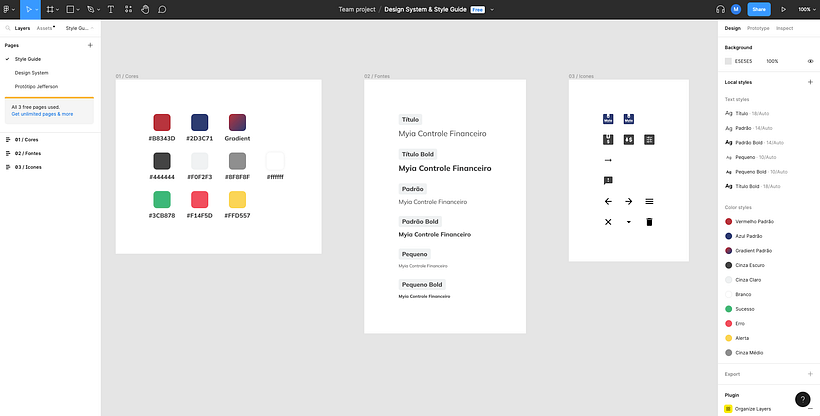The width and height of the screenshot is (820, 416).
Task: Click the trash icon in Icones frame
Action: pos(649,222)
